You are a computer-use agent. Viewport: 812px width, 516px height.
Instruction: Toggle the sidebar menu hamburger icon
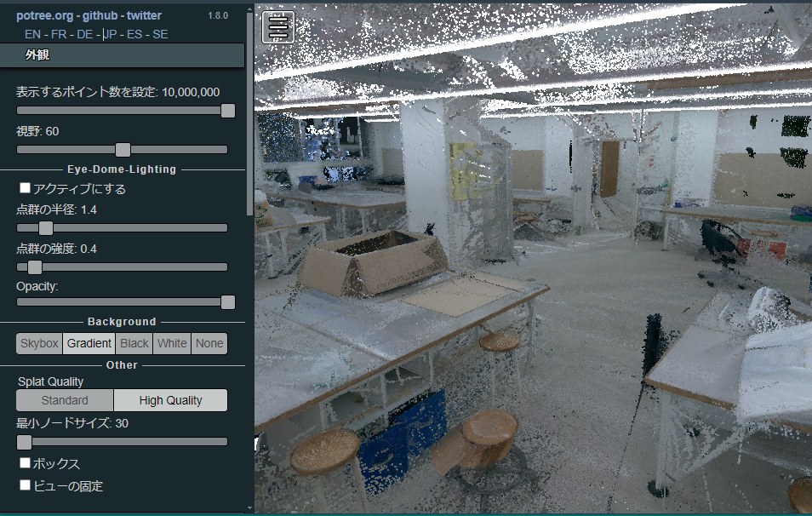pyautogui.click(x=278, y=27)
